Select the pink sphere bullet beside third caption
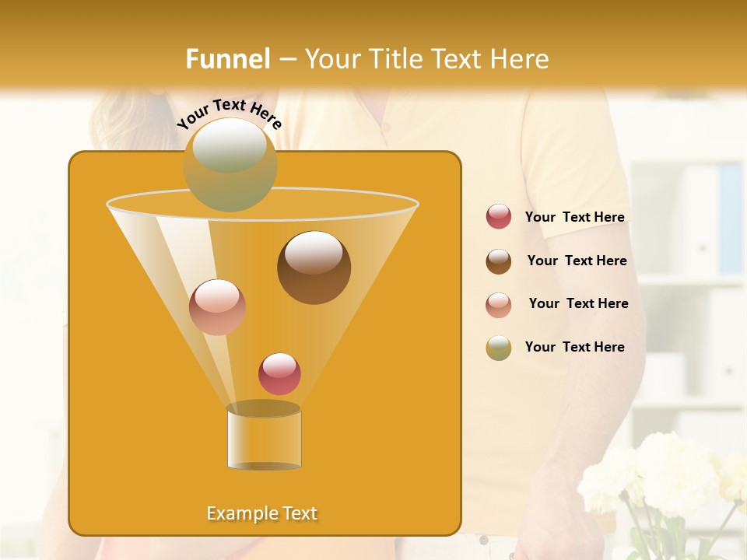The height and width of the screenshot is (560, 747). (x=498, y=303)
